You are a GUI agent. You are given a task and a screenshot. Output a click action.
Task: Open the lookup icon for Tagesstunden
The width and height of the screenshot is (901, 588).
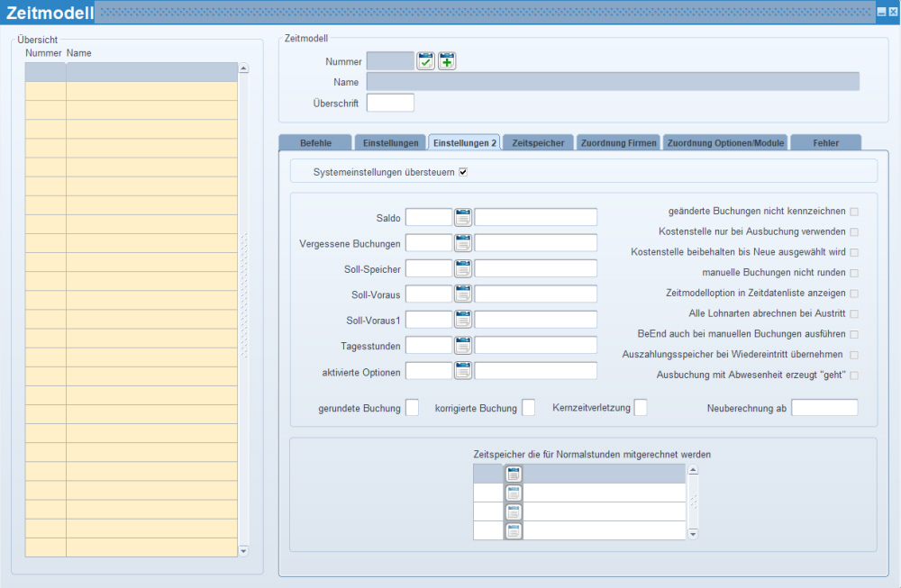(x=463, y=345)
